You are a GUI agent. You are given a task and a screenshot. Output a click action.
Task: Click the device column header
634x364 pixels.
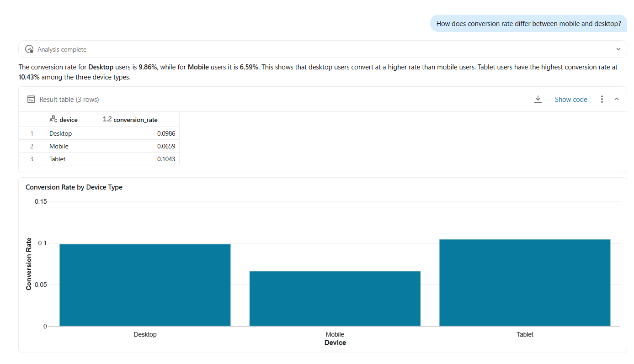point(72,120)
